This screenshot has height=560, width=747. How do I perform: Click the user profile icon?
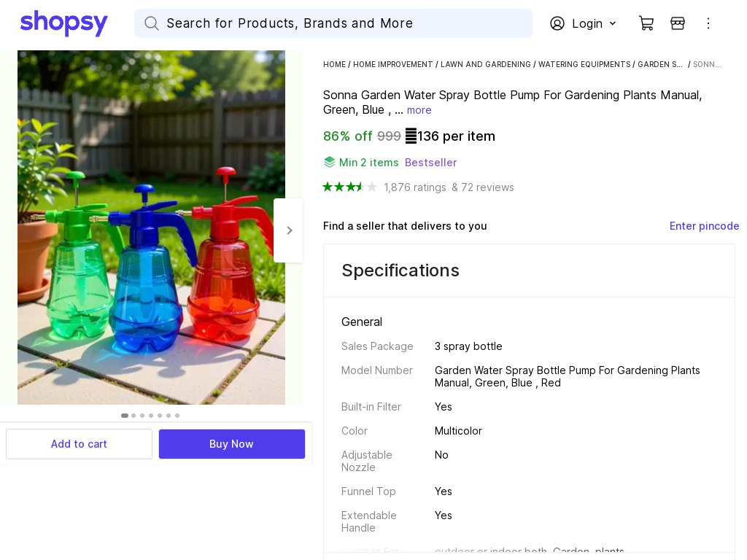click(557, 23)
